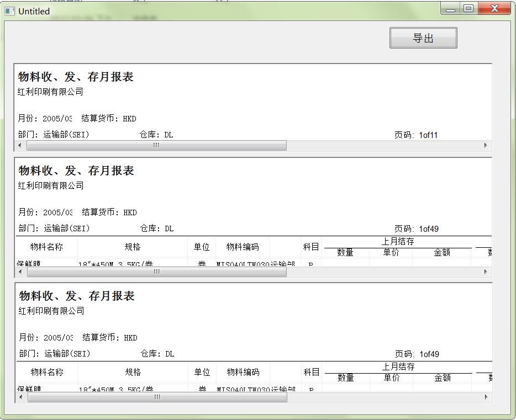Screen dimensions: 516x420
Task: Click left scroll arrow in first report panel
Action: tap(20, 145)
